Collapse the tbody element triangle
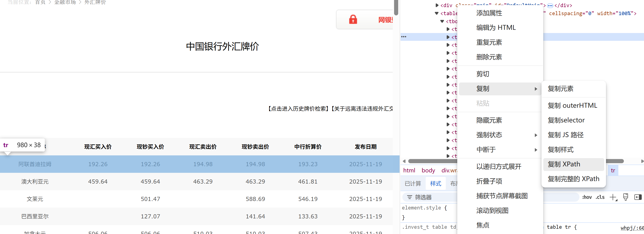This screenshot has width=644, height=234. (442, 21)
